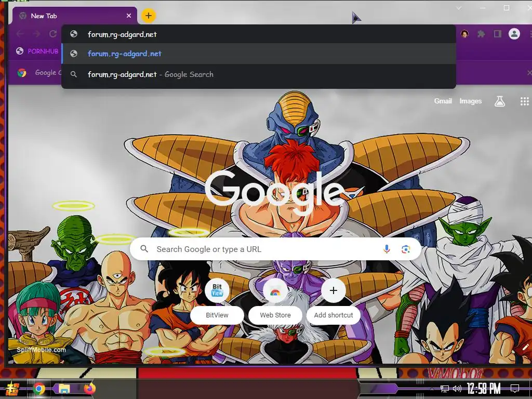Image resolution: width=532 pixels, height=399 pixels.
Task: Open the Chrome profile account icon
Action: 514,34
